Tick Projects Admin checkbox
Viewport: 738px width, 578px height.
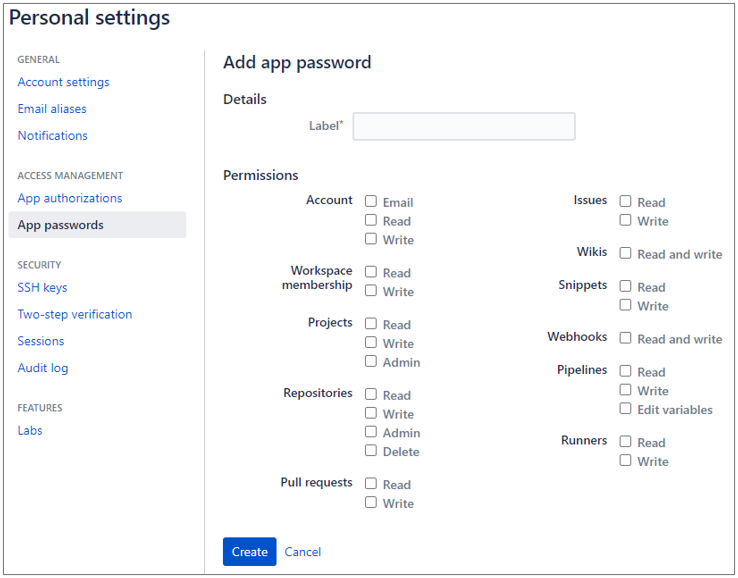(371, 361)
